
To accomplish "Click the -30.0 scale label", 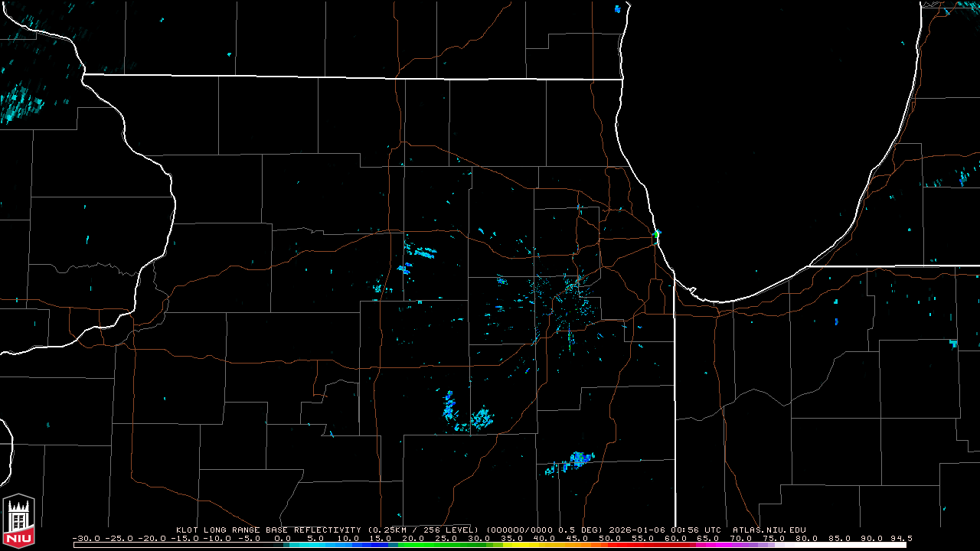I will (x=87, y=538).
